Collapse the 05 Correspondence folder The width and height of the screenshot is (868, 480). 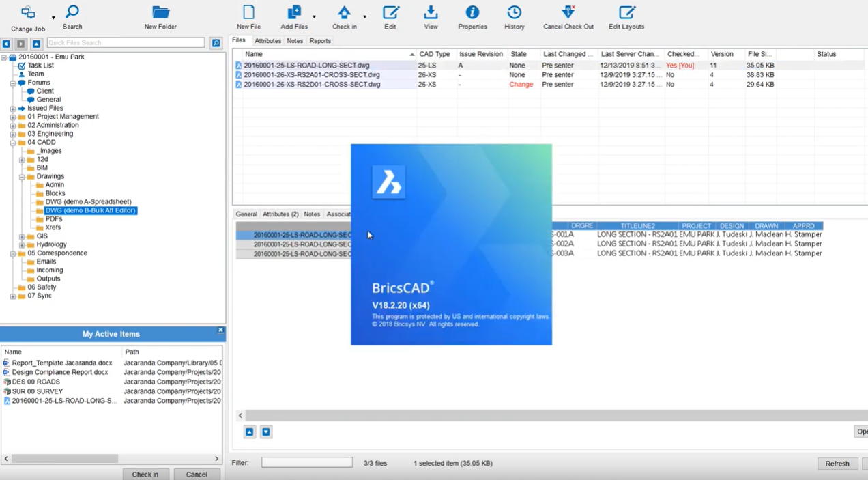13,253
